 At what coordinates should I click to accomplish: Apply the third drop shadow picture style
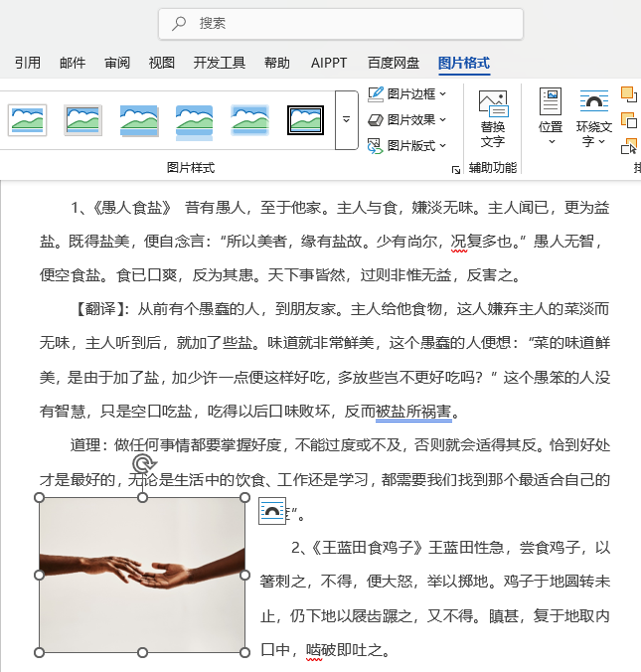click(139, 120)
